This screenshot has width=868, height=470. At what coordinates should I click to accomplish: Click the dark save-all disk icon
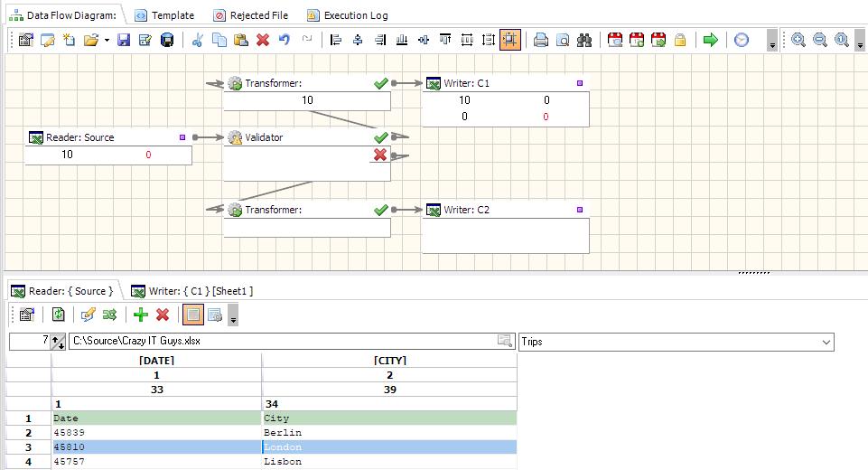tap(166, 40)
